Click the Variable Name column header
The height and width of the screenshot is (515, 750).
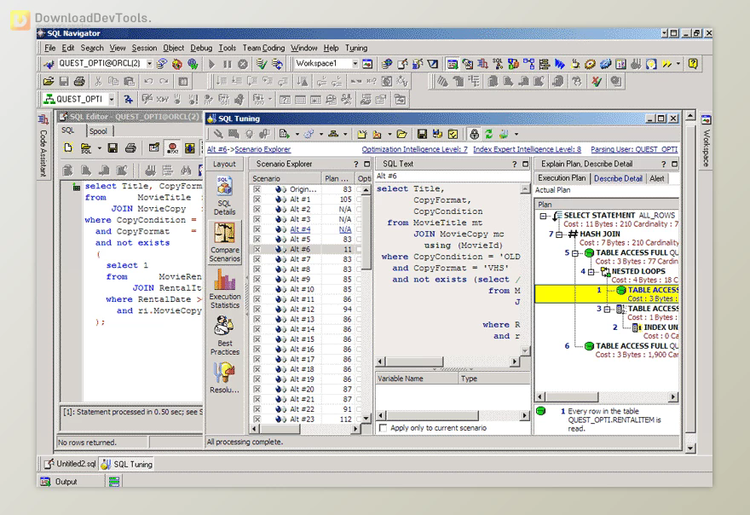tap(417, 379)
